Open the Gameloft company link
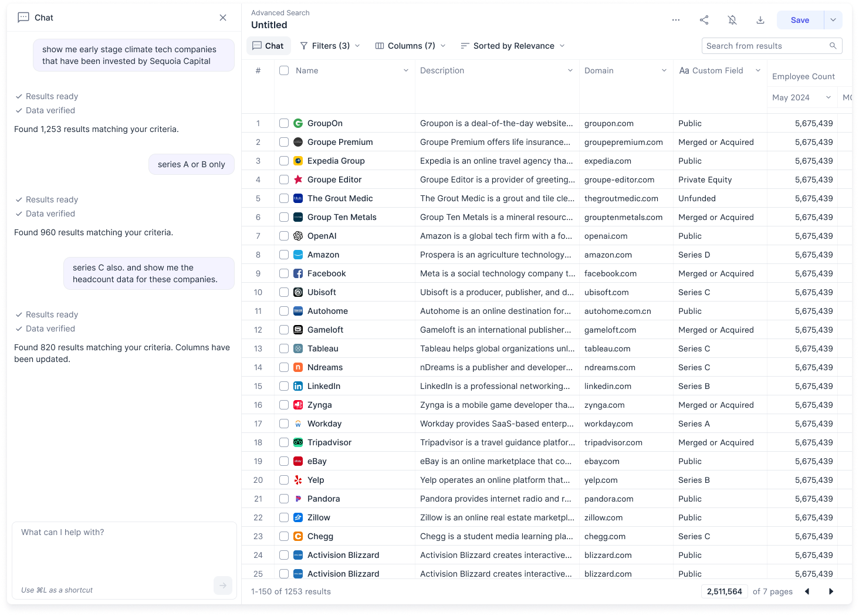The height and width of the screenshot is (616, 859). 326,330
